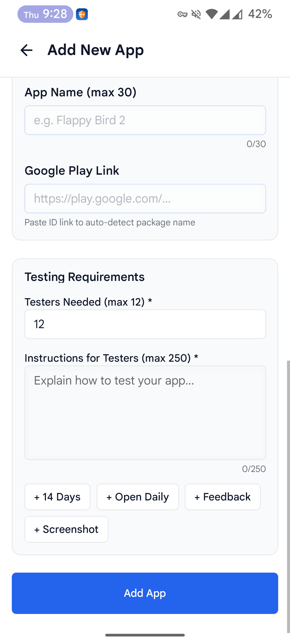Tap the Add New App screen title
Image resolution: width=290 pixels, height=644 pixels.
coord(95,50)
